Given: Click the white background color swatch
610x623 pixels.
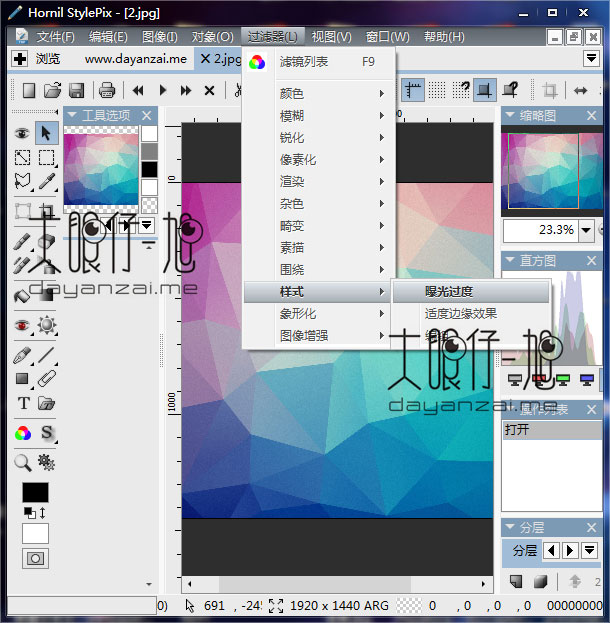Looking at the screenshot, I should (x=35, y=533).
